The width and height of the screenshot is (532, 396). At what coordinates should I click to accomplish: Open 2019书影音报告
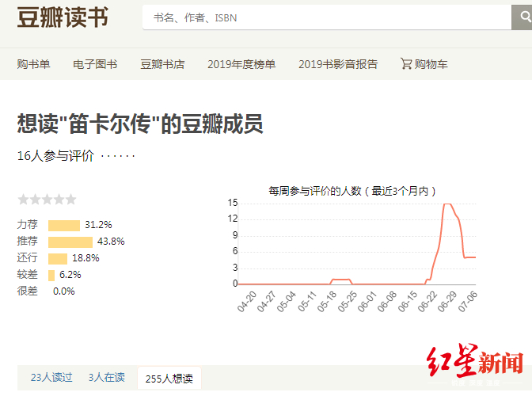pos(338,64)
